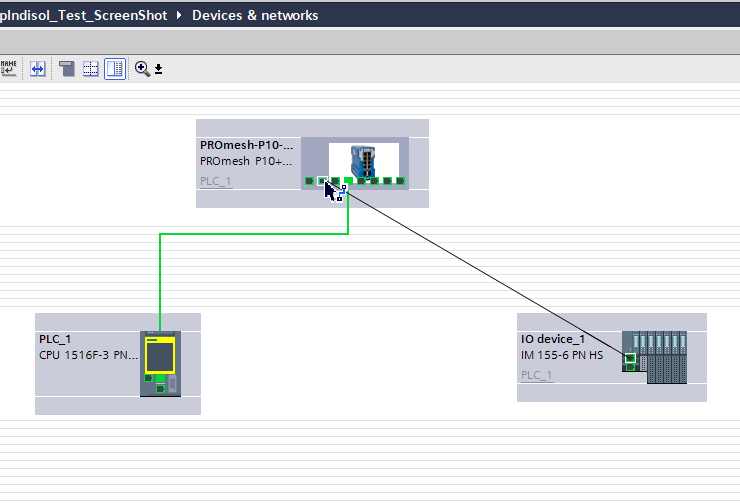The height and width of the screenshot is (504, 740).
Task: Click the upper port on IO device_1
Action: click(630, 358)
